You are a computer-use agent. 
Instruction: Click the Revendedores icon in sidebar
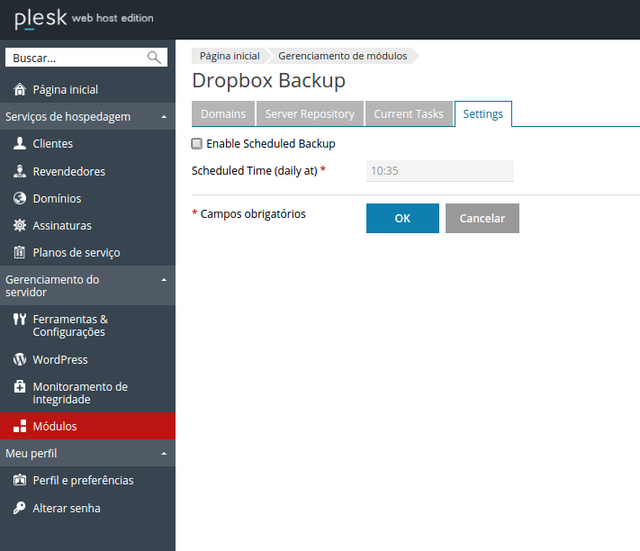tap(19, 171)
